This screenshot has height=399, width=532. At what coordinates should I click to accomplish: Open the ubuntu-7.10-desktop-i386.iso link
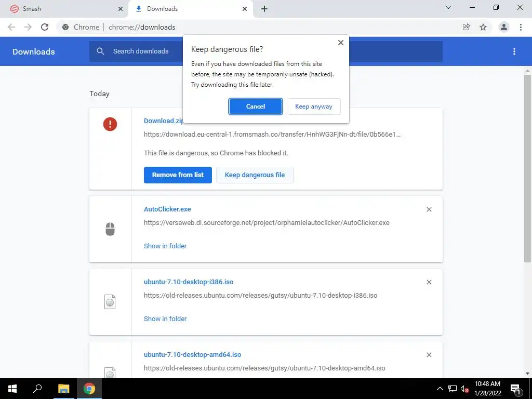189,282
